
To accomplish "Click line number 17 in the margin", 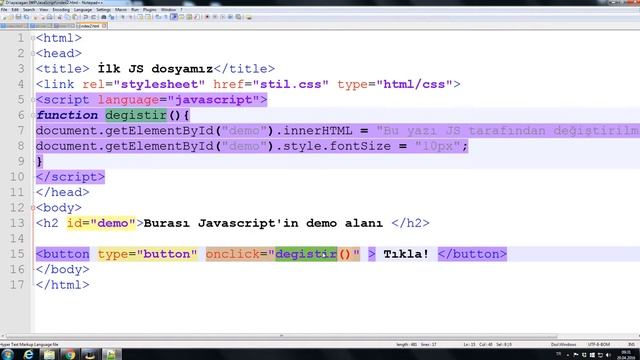I will coord(17,285).
